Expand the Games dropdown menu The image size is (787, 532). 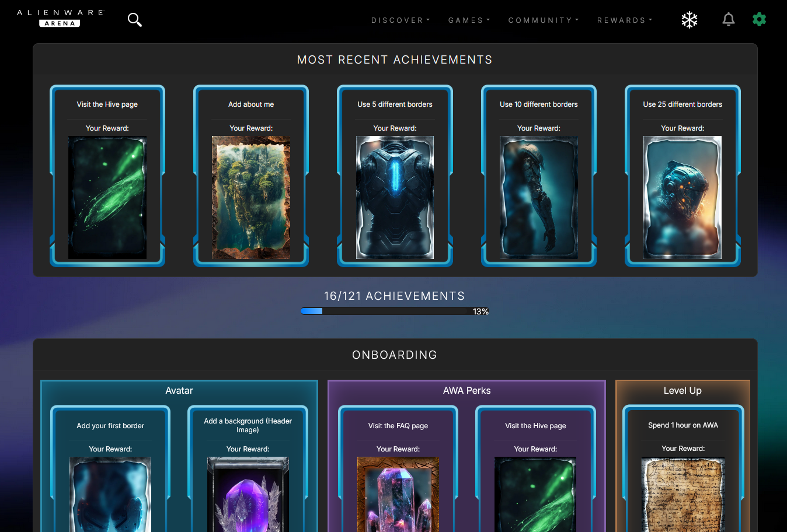click(469, 20)
